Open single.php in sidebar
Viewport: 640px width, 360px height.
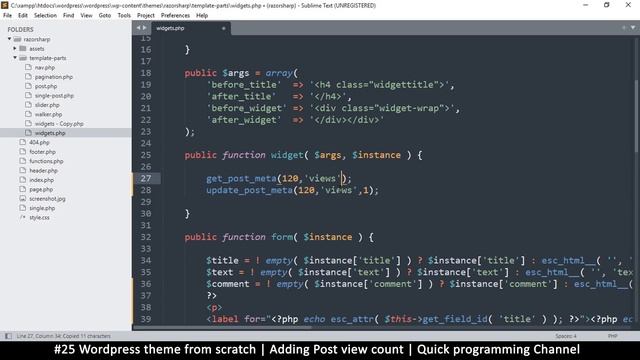tap(42, 208)
